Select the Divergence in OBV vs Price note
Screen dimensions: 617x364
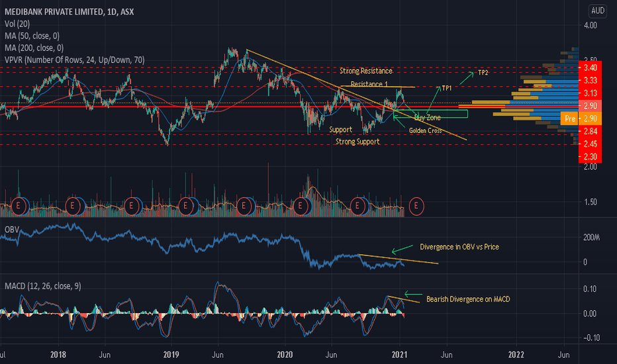pos(459,247)
